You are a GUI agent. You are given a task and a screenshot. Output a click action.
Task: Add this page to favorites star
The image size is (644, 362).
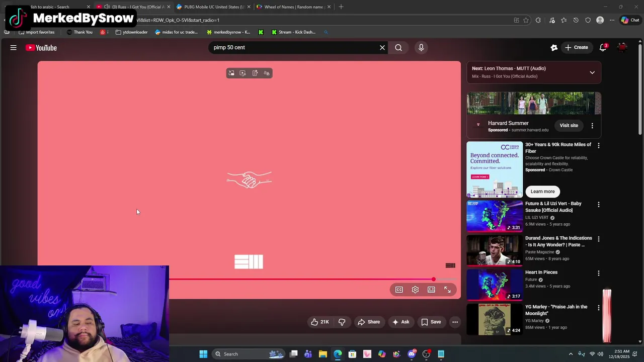[x=526, y=20]
